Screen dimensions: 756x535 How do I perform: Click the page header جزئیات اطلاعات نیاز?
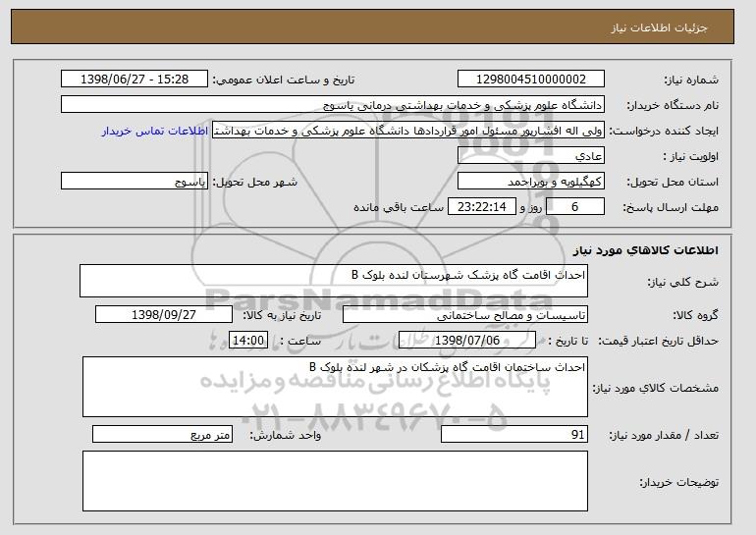[x=659, y=27]
